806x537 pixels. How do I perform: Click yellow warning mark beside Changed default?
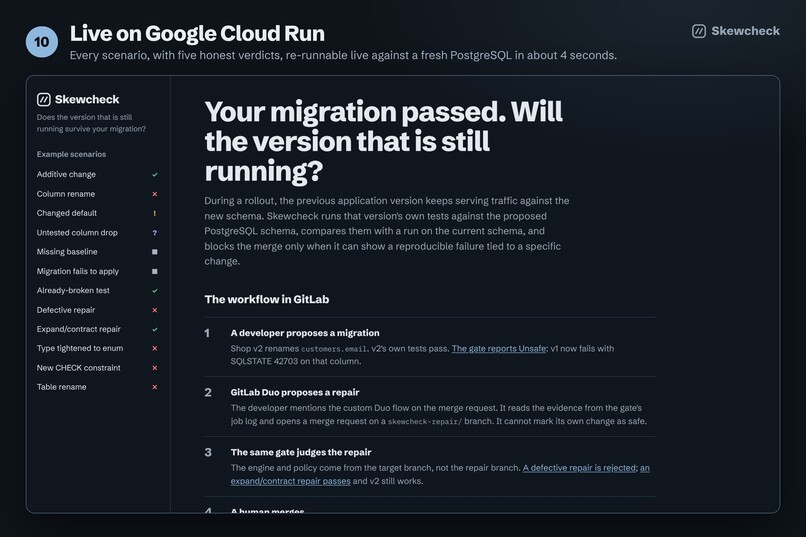[x=154, y=213]
